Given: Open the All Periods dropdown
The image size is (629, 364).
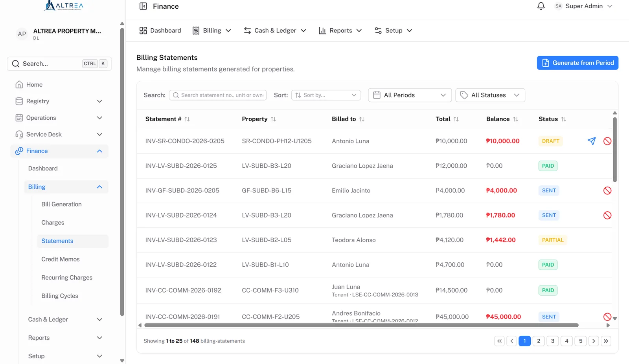Looking at the screenshot, I should 410,95.
